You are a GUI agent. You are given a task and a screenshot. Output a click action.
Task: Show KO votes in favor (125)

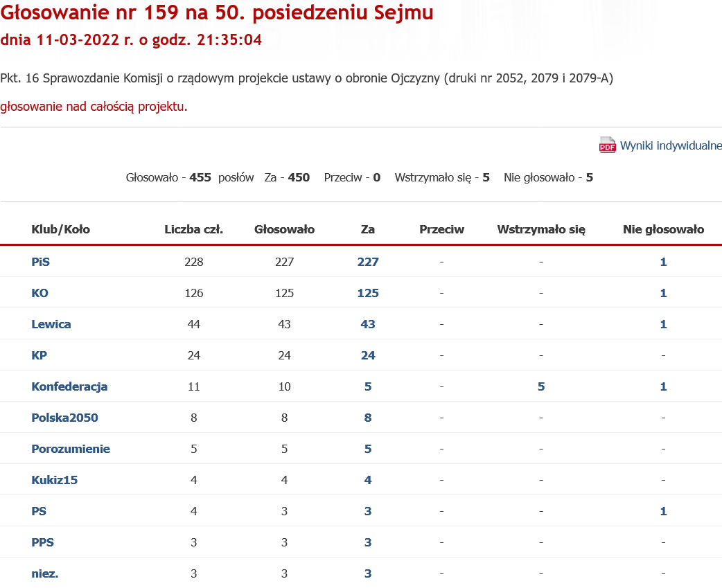click(x=368, y=293)
